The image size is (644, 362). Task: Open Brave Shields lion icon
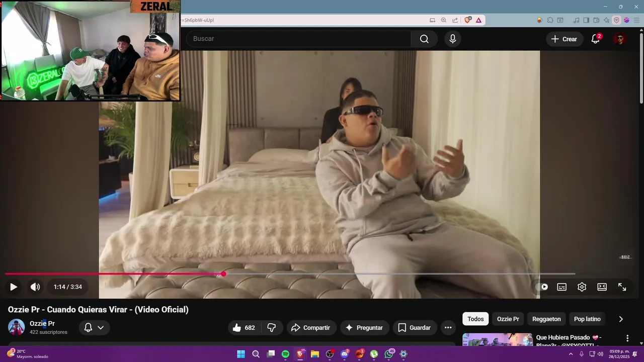(x=468, y=20)
